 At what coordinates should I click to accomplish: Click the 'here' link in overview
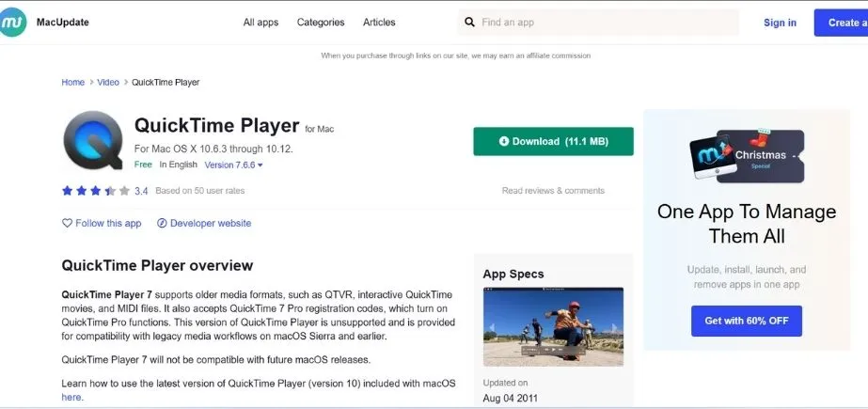pyautogui.click(x=71, y=397)
